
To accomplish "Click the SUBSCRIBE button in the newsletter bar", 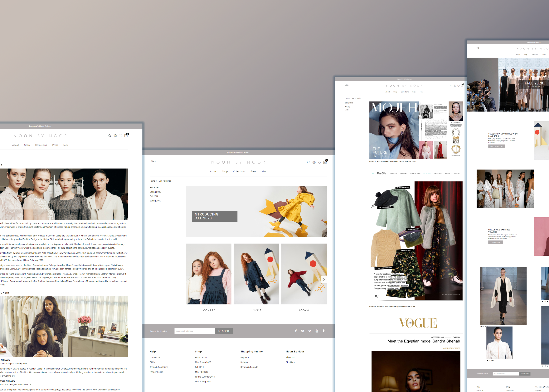I will click(x=224, y=331).
